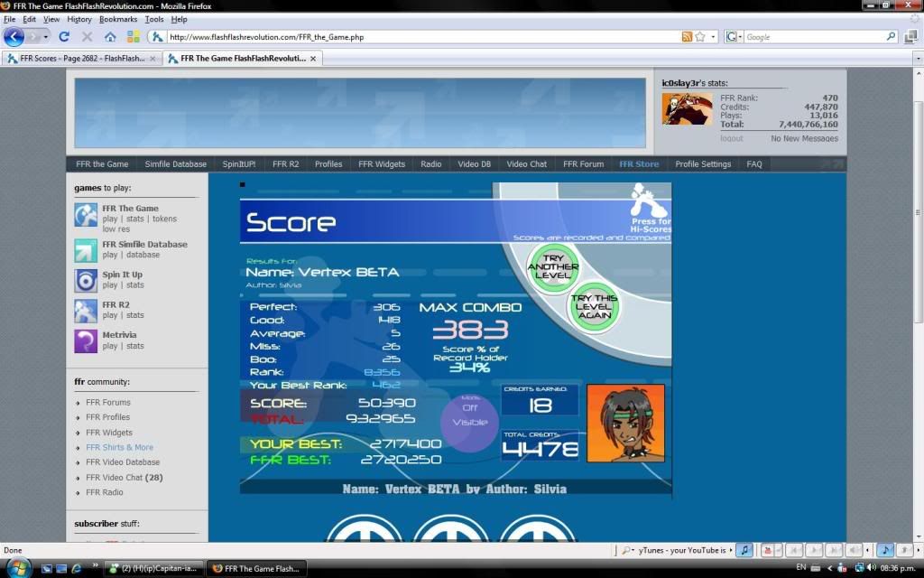Image resolution: width=924 pixels, height=578 pixels.
Task: Open the FFR The Game sidebar icon
Action: click(x=86, y=214)
